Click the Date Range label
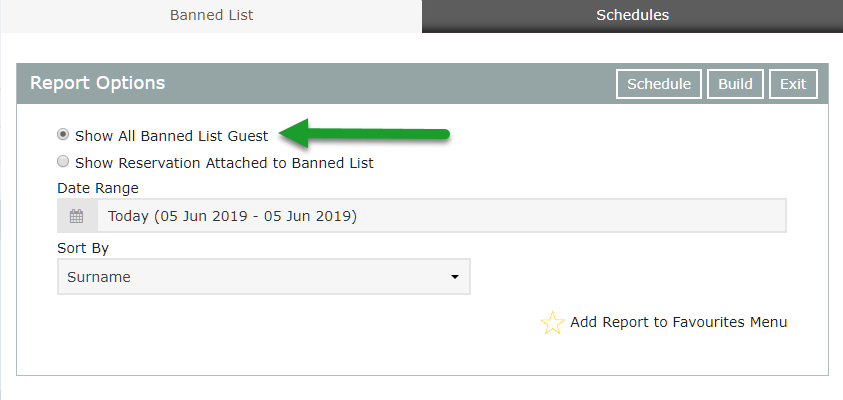 (x=98, y=188)
